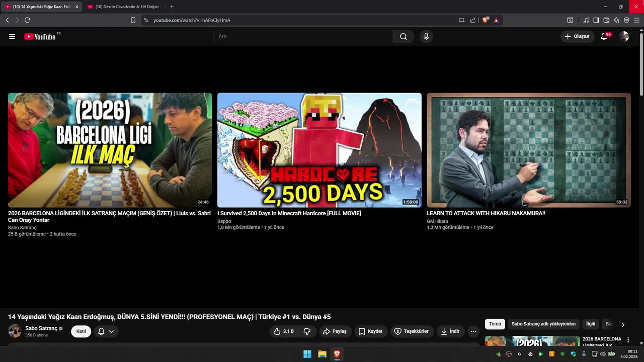Open Minecraft Hardcore 2,500 Days thumbnail
The image size is (644, 362).
coord(319,150)
